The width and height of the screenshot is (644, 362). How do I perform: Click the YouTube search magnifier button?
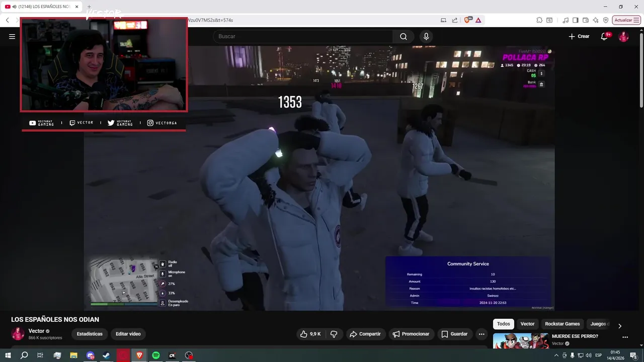click(404, 36)
